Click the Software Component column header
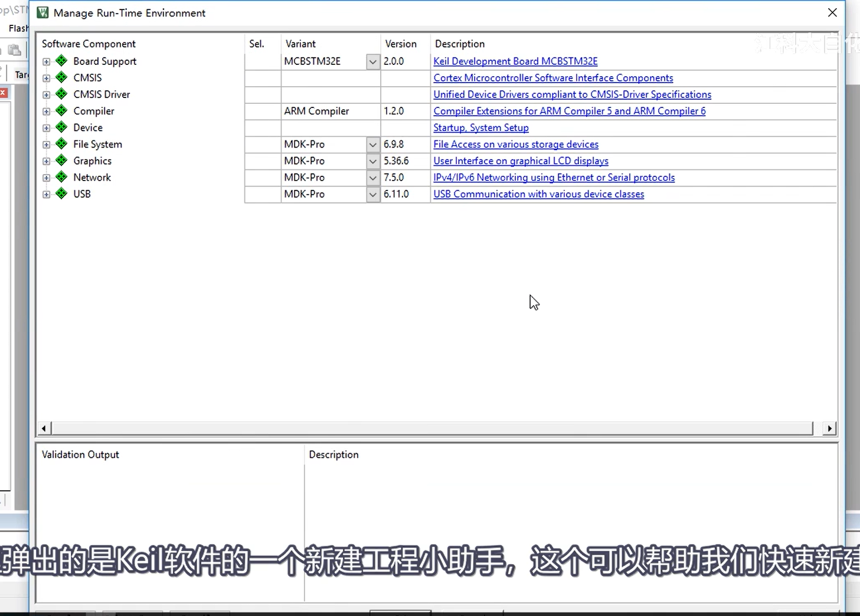 pos(89,44)
